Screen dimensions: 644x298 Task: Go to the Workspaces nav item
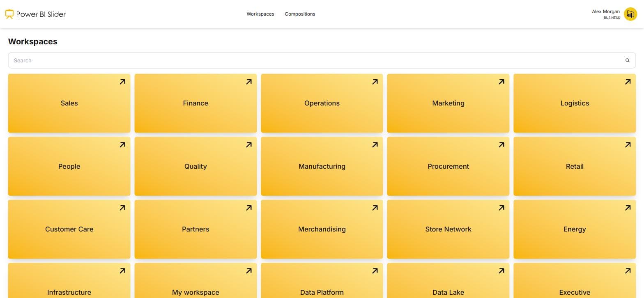click(260, 14)
